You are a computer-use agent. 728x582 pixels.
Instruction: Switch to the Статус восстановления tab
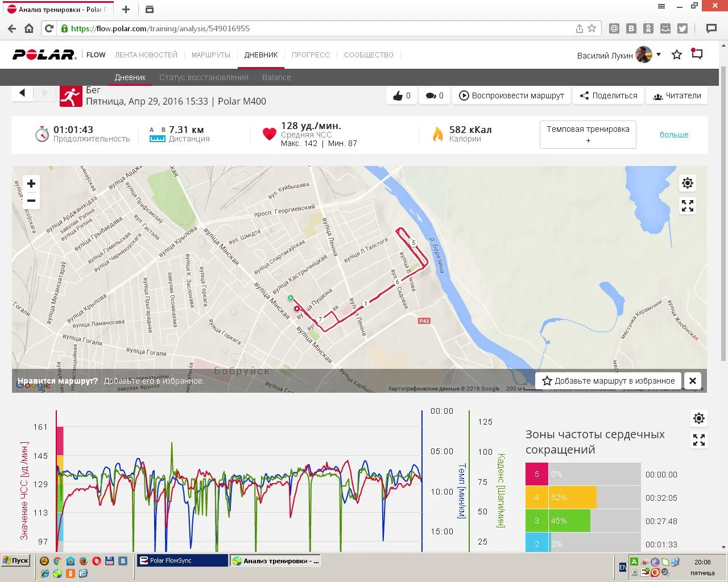click(204, 77)
